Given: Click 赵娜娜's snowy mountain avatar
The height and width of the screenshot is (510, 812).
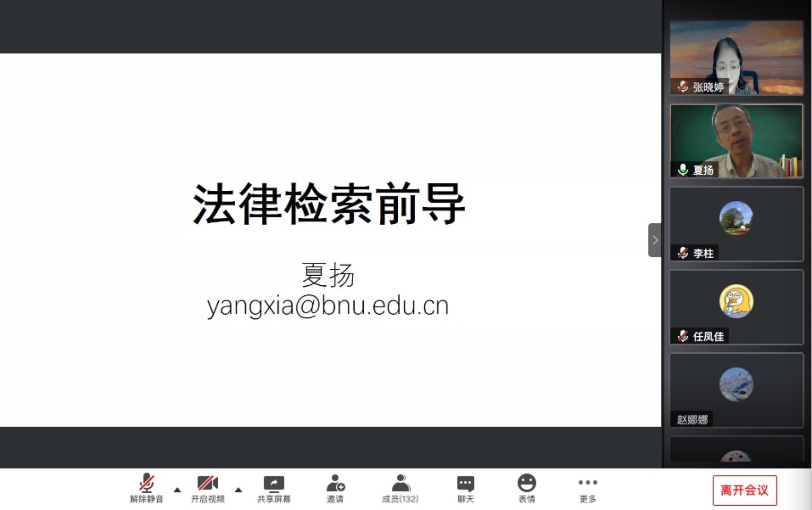Looking at the screenshot, I should tap(736, 384).
